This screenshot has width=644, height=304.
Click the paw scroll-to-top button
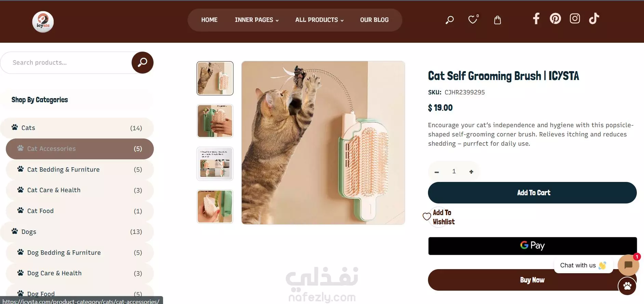[x=627, y=286]
